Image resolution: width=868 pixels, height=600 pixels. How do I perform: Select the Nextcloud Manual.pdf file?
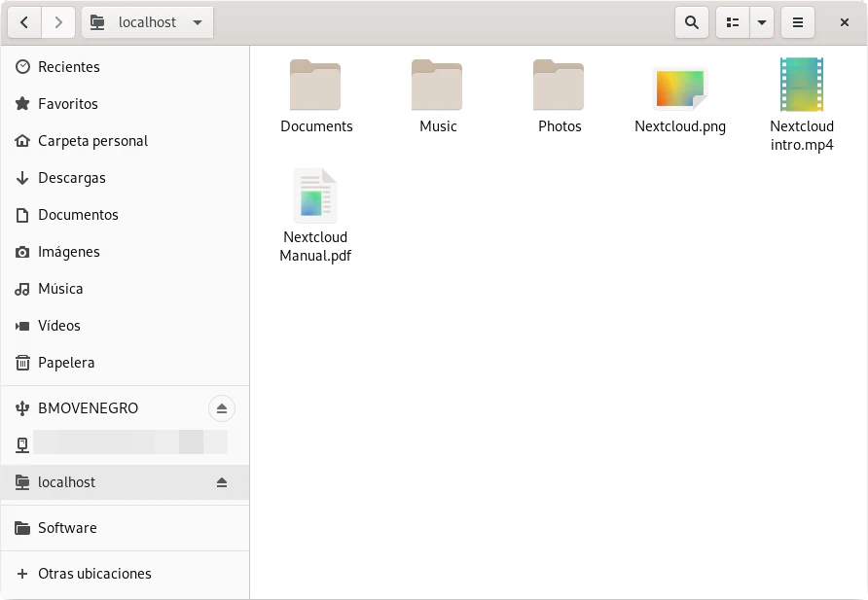(315, 196)
